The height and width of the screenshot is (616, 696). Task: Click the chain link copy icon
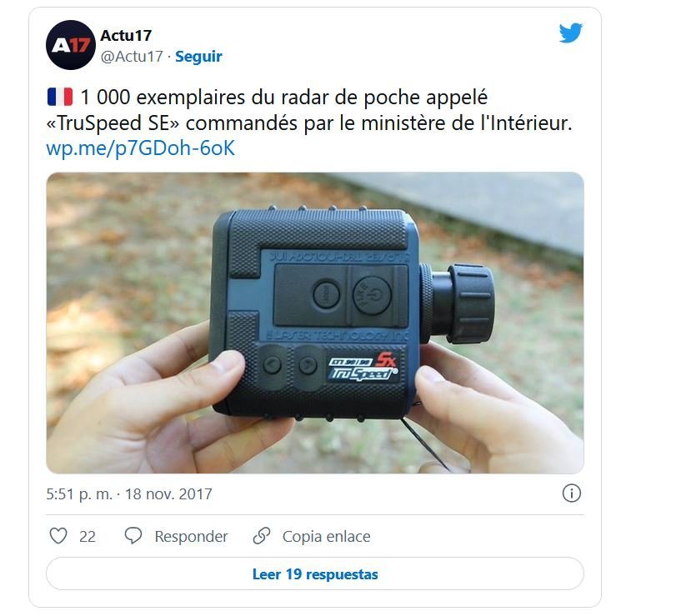point(262,536)
